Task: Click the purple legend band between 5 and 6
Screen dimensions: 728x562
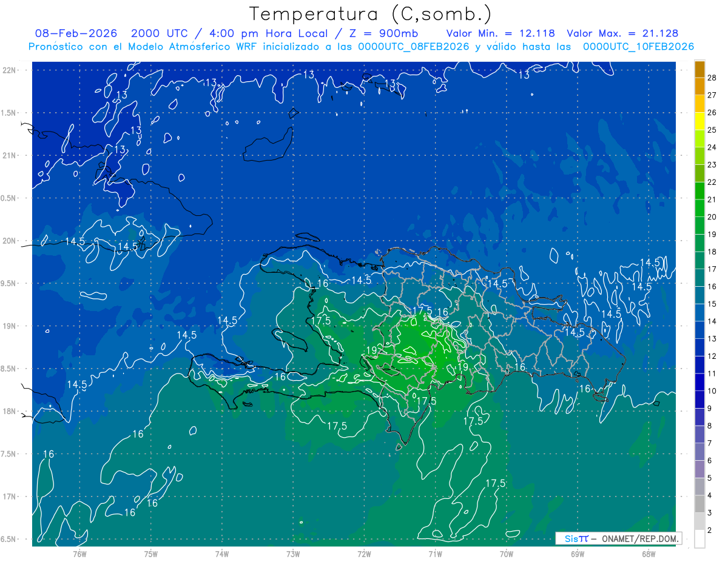Action: point(699,469)
